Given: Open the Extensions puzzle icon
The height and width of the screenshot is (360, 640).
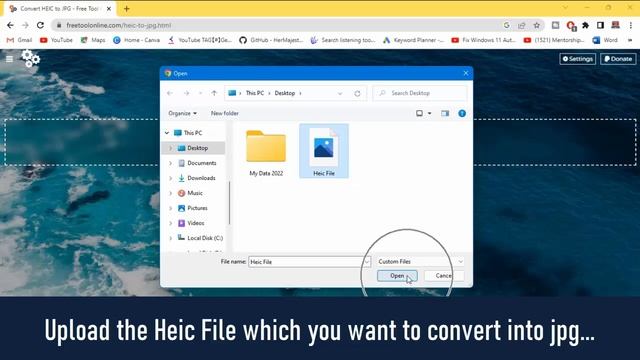Looking at the screenshot, I should pyautogui.click(x=585, y=25).
